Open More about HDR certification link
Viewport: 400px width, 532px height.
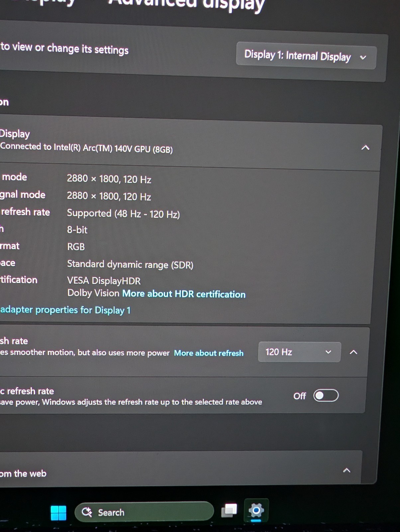(184, 294)
